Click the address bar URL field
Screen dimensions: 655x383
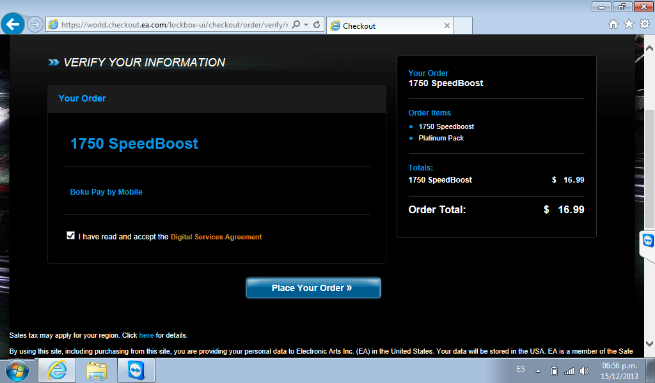click(x=175, y=25)
